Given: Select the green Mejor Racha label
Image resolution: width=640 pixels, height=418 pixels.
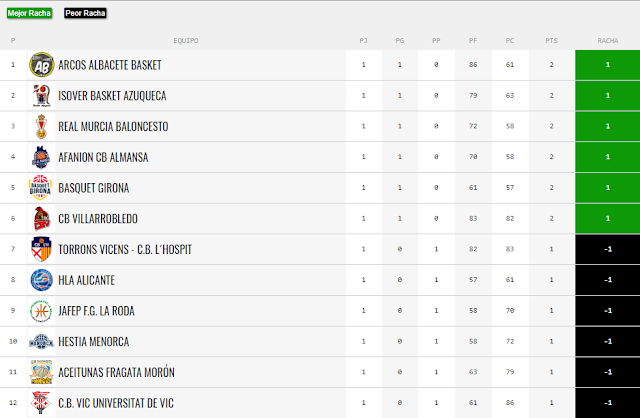Looking at the screenshot, I should [x=29, y=13].
